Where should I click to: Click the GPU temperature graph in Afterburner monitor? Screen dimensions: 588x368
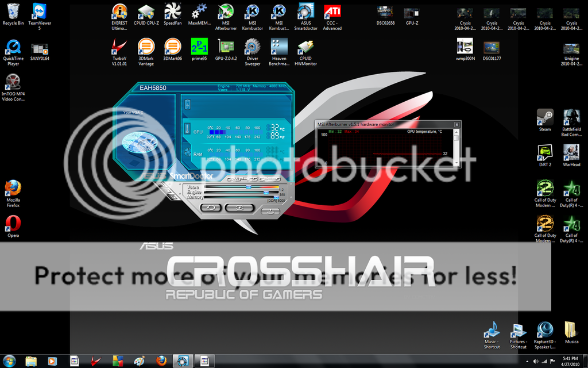[385, 148]
